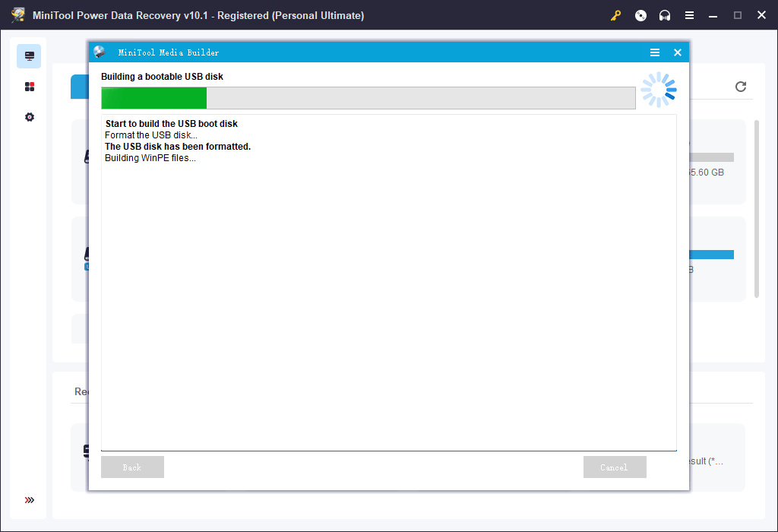The height and width of the screenshot is (532, 778).
Task: Click the 'Format the USB disk...' line
Action: click(151, 135)
